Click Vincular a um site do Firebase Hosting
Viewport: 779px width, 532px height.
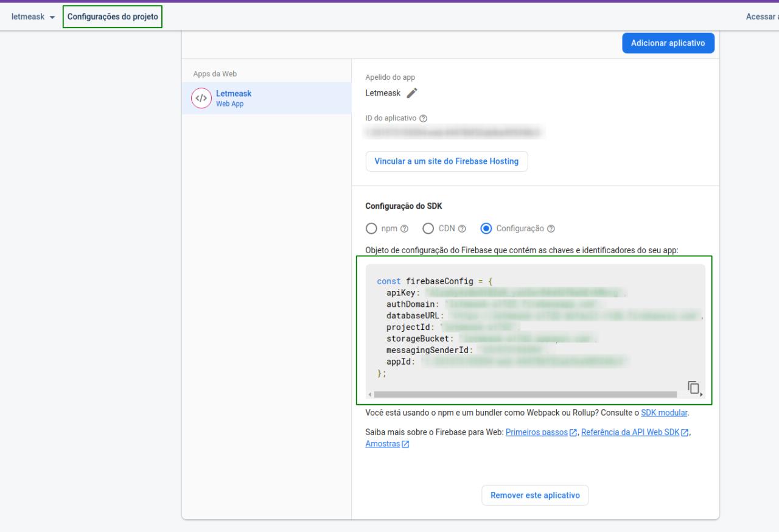tap(447, 161)
